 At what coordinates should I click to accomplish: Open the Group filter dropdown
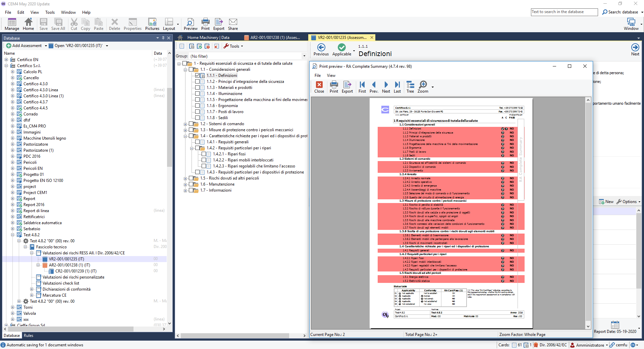point(304,56)
